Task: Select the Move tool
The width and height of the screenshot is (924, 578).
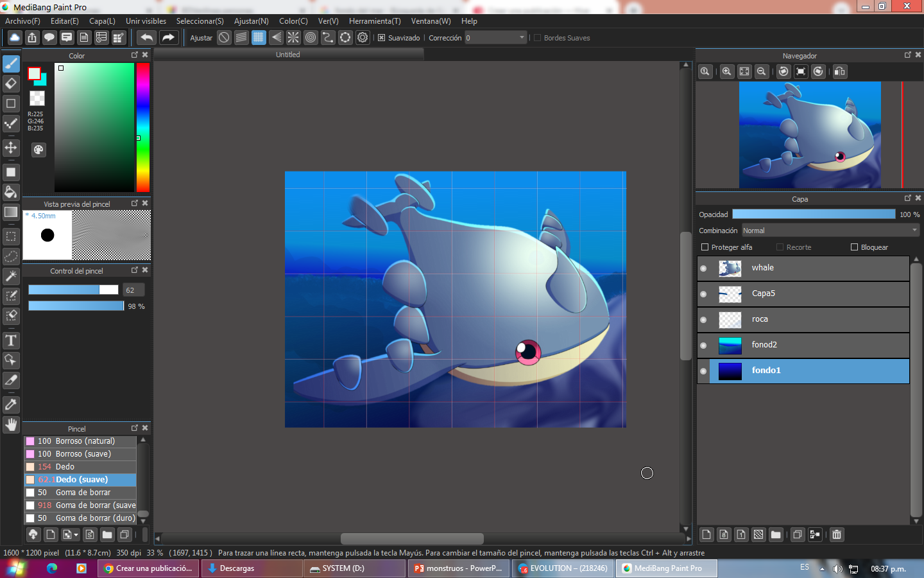Action: click(x=11, y=148)
